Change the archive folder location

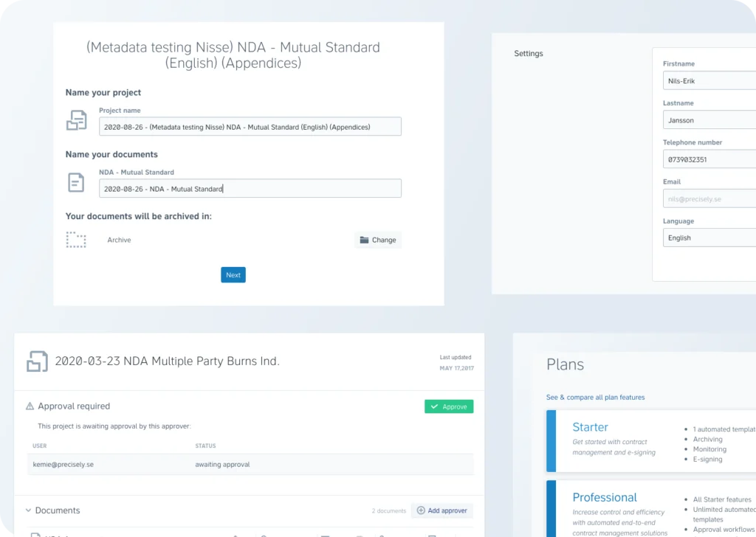point(378,240)
